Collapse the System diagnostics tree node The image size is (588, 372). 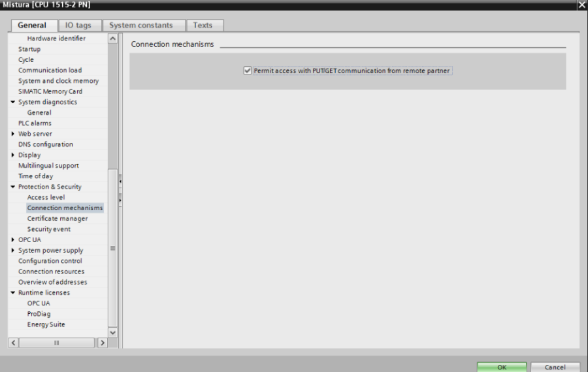point(13,102)
